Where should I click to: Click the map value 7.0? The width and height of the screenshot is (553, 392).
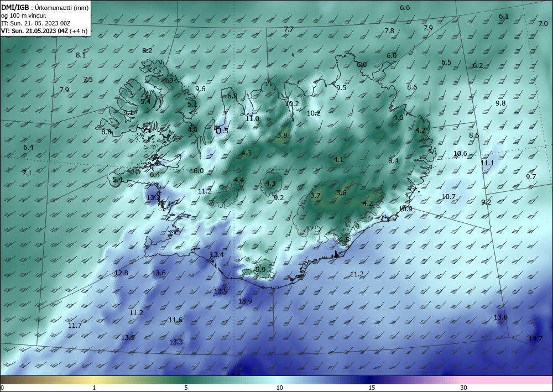pos(543,24)
